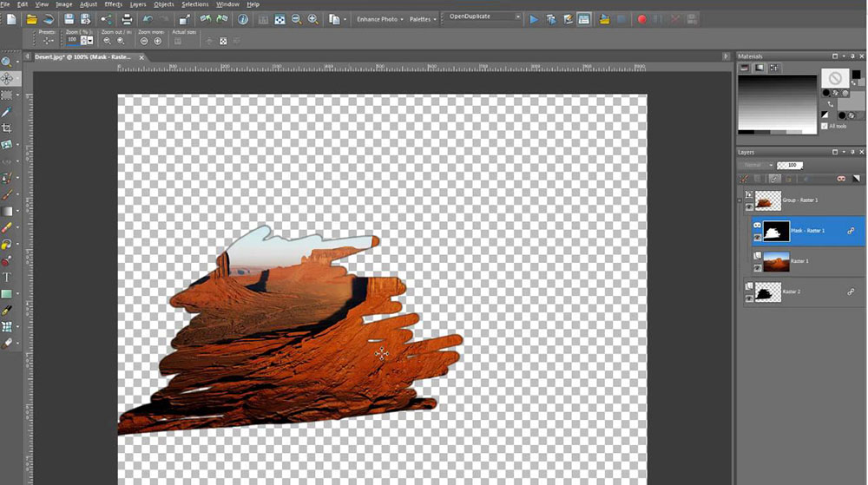Click the Zoom more minus button
Viewport: 868px width, 485px height.
144,41
